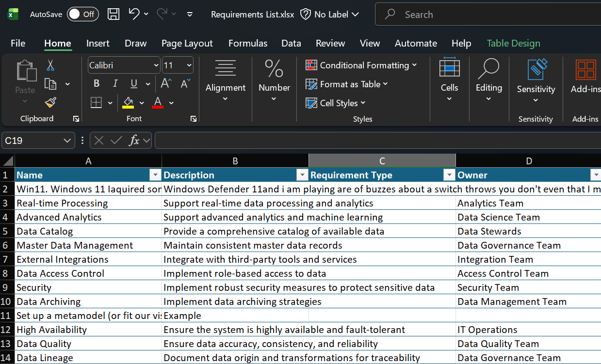Click the Copy icon
The height and width of the screenshot is (364, 601).
50,84
